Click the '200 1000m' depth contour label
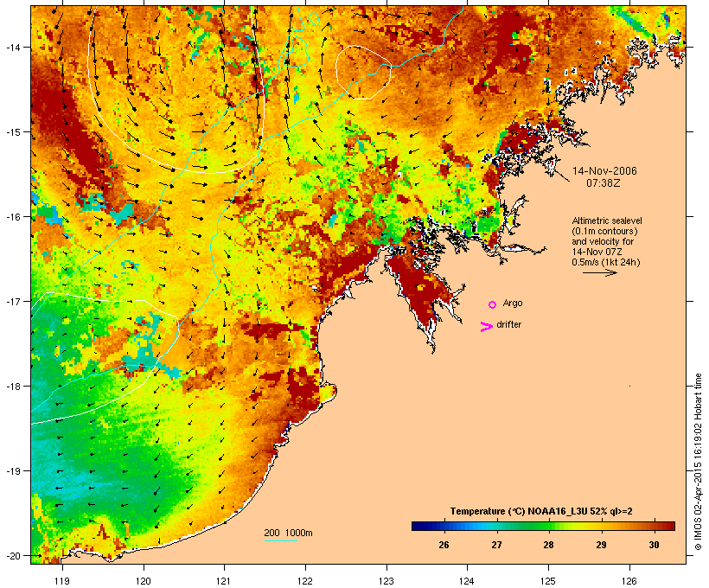 tap(288, 533)
